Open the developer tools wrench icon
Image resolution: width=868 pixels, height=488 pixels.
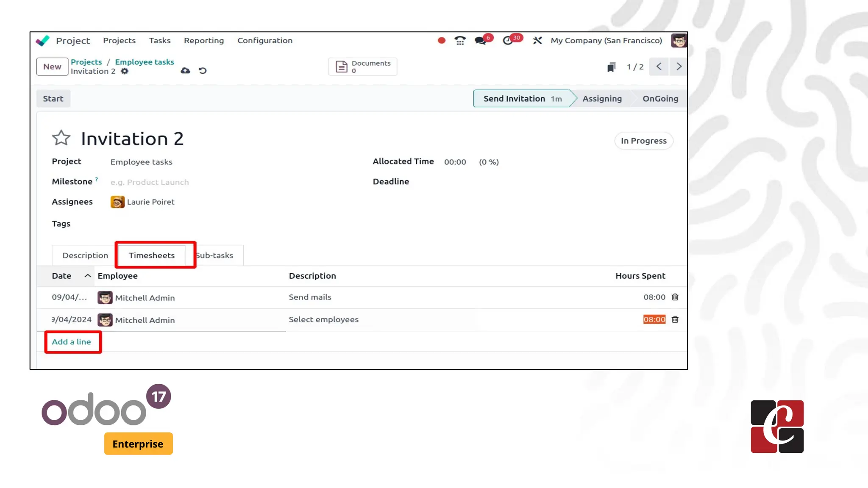pos(537,41)
